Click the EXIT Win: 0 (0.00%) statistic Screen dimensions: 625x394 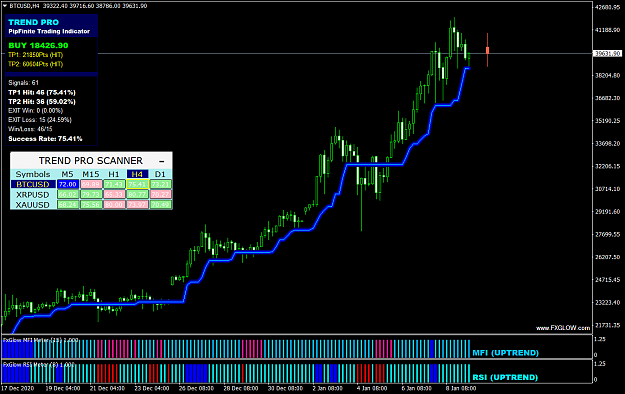(35, 110)
